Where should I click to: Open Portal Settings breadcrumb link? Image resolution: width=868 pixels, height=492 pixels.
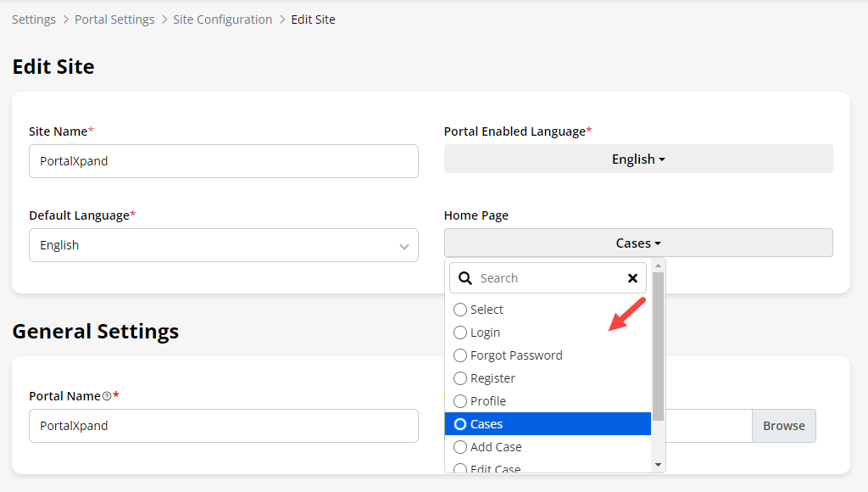[114, 20]
